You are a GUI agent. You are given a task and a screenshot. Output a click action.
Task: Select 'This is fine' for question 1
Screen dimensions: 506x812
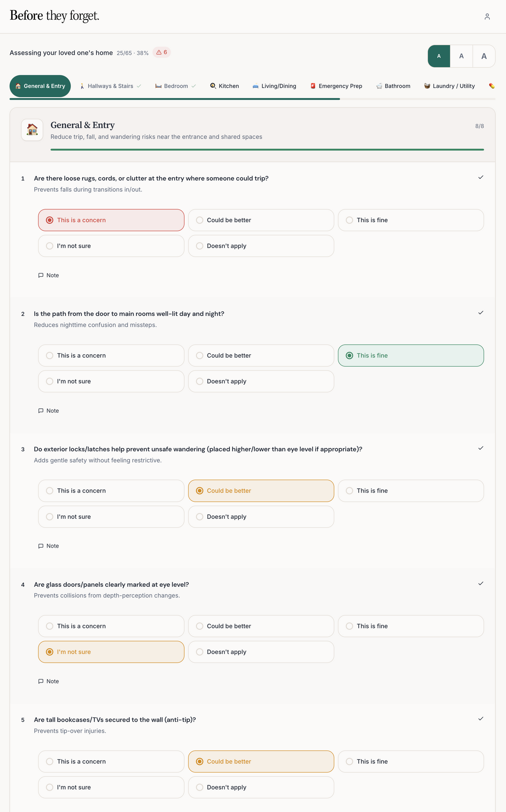click(x=411, y=220)
